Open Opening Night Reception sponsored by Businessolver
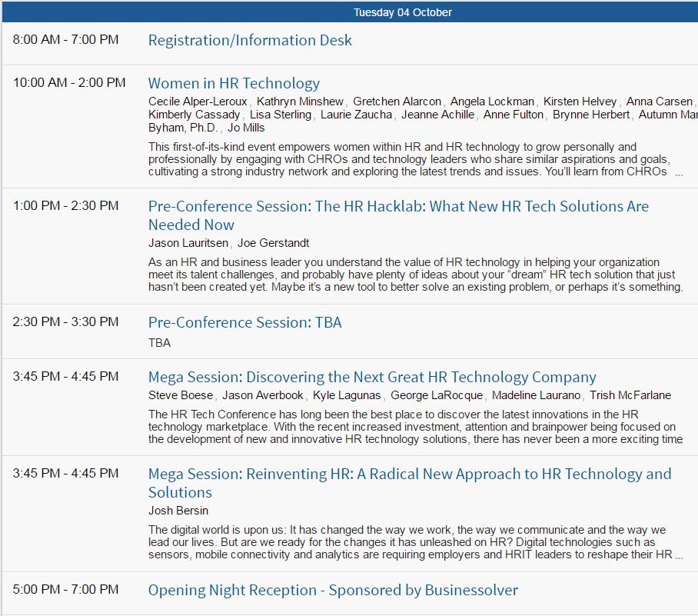Viewport: 698px width, 616px height. click(x=333, y=590)
